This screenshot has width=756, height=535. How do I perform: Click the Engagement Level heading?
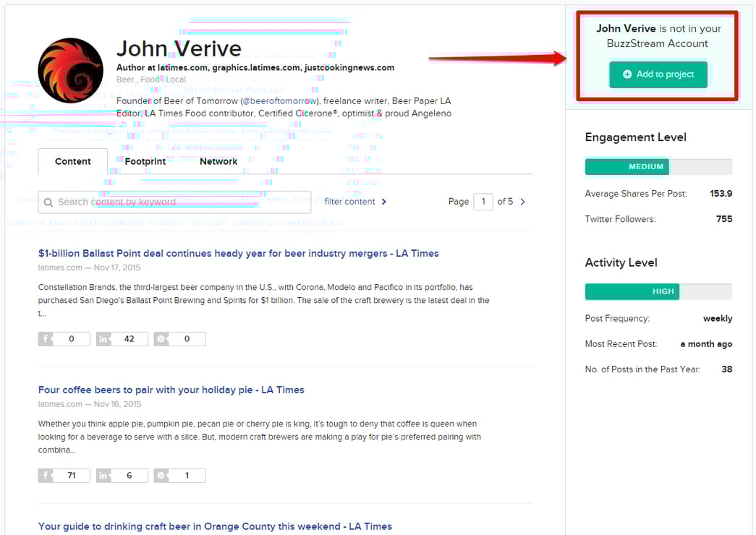click(x=635, y=137)
